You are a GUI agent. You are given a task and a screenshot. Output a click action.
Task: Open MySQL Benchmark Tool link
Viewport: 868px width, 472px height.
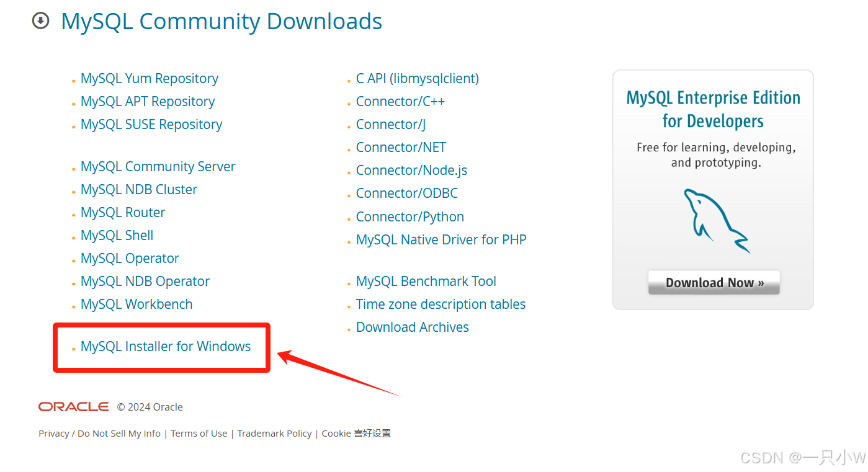pos(426,282)
